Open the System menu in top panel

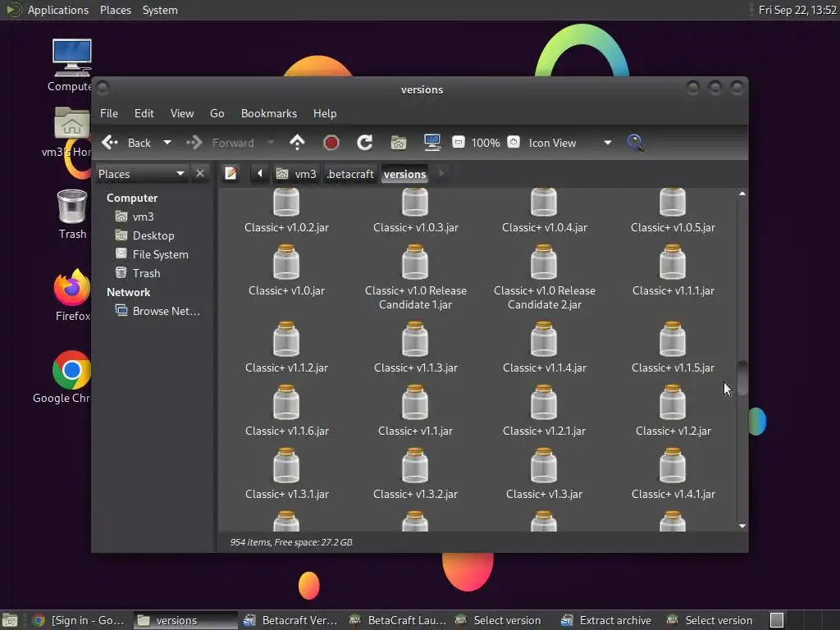coord(160,10)
